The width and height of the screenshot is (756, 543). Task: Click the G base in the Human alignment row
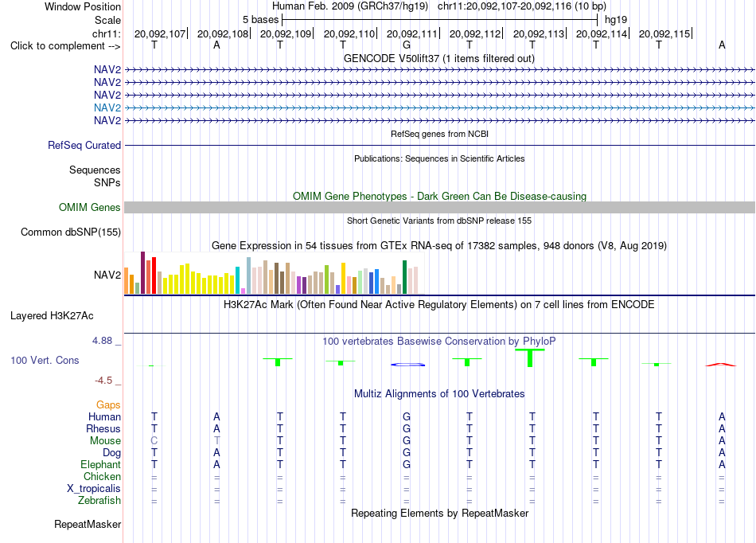coord(407,416)
